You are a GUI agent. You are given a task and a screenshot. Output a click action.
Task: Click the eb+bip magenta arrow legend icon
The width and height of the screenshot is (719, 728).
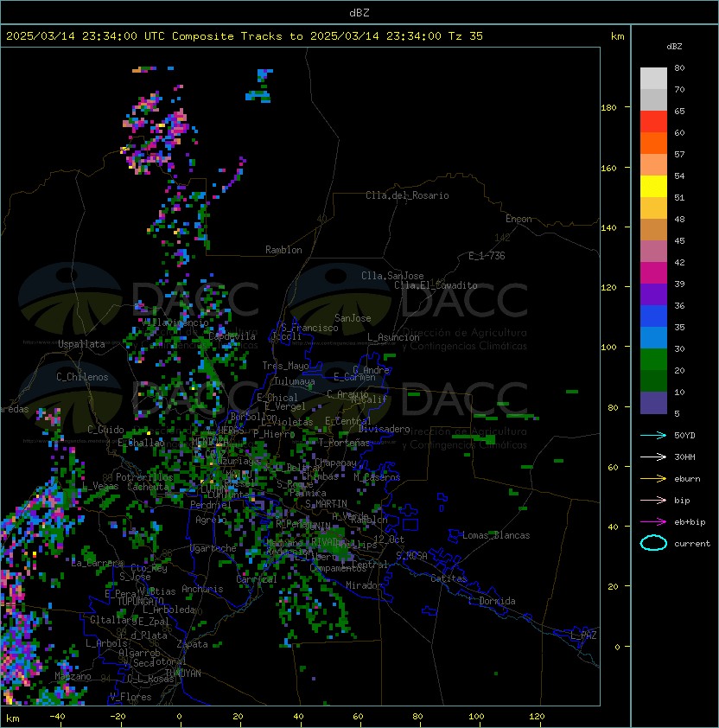pyautogui.click(x=653, y=522)
